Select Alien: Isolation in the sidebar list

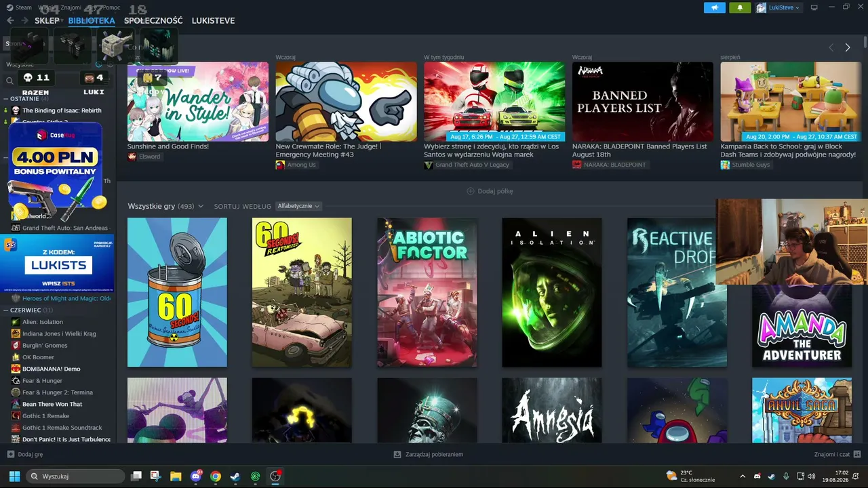(x=43, y=322)
